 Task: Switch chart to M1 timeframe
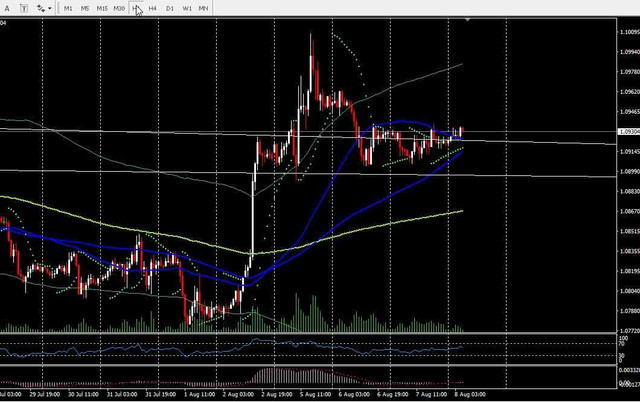pyautogui.click(x=68, y=8)
